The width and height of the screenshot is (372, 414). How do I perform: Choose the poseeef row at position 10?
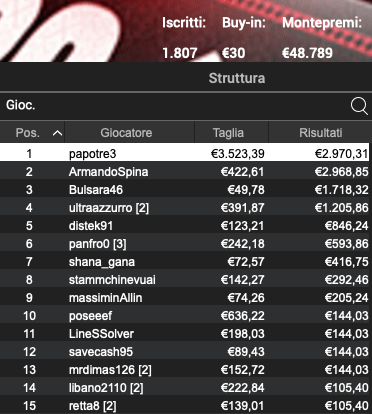[x=184, y=316]
